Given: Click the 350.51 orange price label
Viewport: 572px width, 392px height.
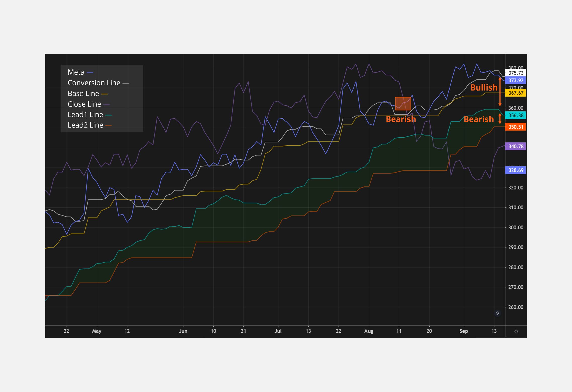Looking at the screenshot, I should (516, 127).
